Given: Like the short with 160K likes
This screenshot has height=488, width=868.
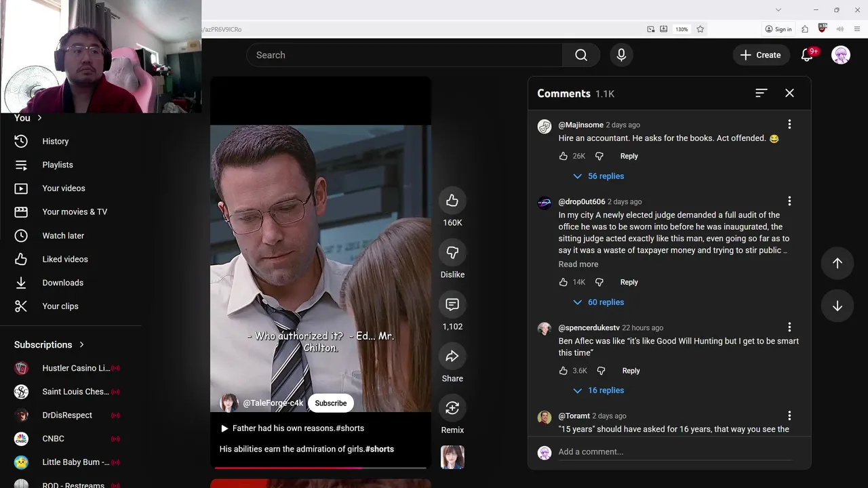Looking at the screenshot, I should (x=452, y=201).
